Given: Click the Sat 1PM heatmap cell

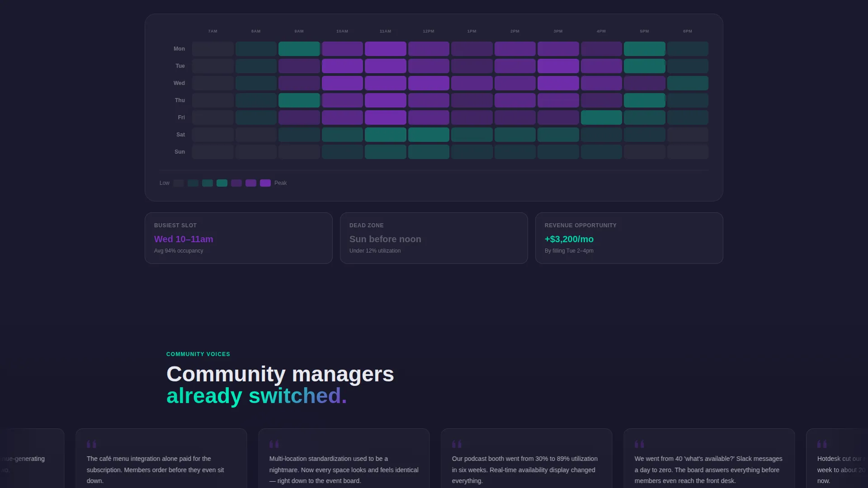Looking at the screenshot, I should point(472,135).
